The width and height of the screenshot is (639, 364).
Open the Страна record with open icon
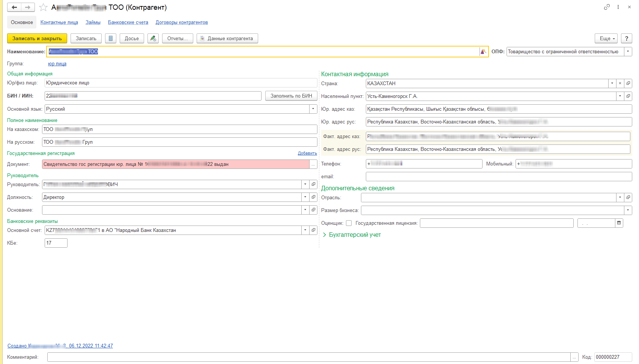click(628, 83)
